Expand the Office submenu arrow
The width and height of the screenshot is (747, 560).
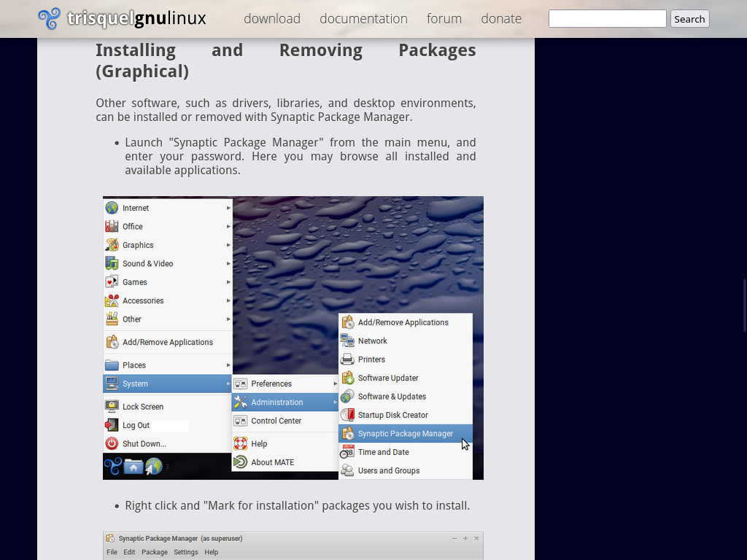228,227
